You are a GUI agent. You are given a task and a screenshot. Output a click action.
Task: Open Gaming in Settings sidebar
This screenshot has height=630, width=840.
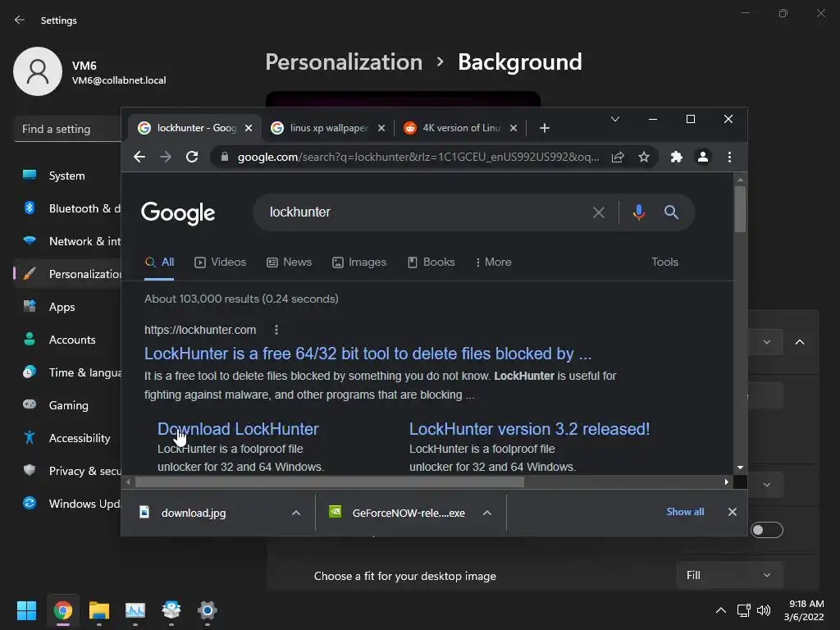[x=67, y=405]
